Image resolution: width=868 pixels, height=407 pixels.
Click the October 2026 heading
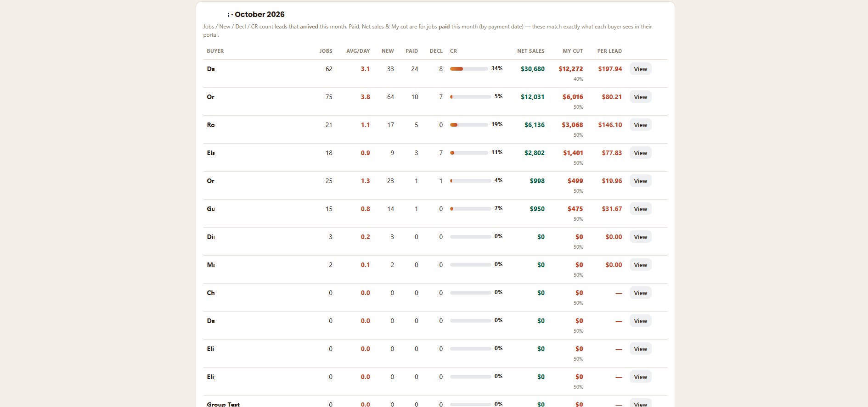[259, 14]
